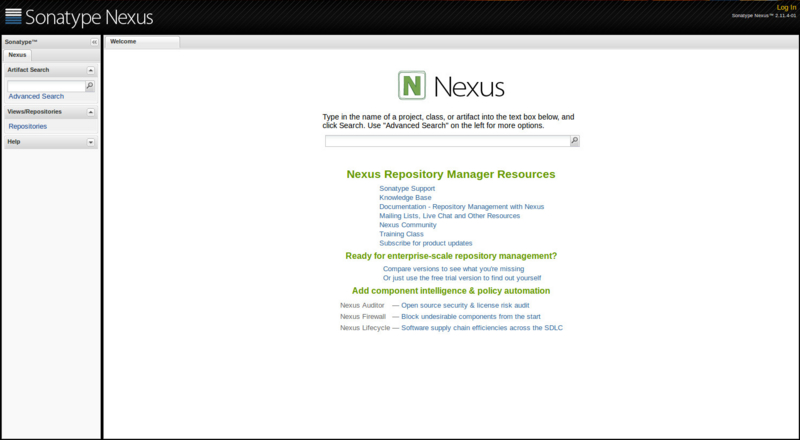Select the Nexus sidebar tab
The width and height of the screenshot is (800, 440).
[17, 55]
